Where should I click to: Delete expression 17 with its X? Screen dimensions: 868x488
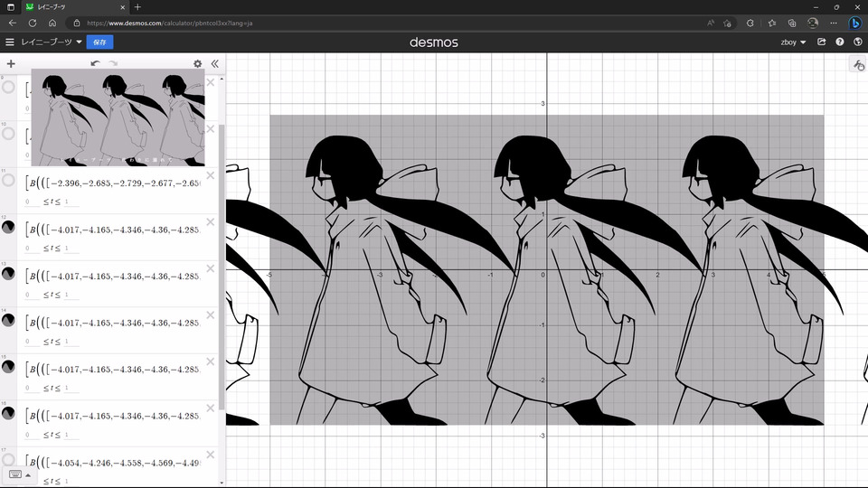pos(211,455)
